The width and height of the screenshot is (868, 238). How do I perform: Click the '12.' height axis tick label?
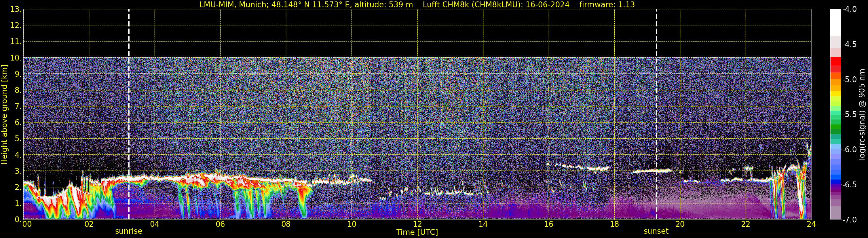coord(16,26)
